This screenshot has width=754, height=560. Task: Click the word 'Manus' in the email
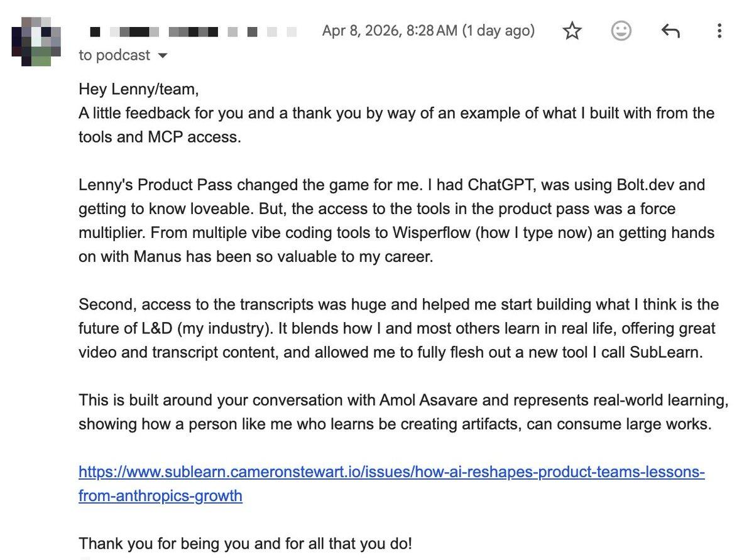tap(156, 257)
